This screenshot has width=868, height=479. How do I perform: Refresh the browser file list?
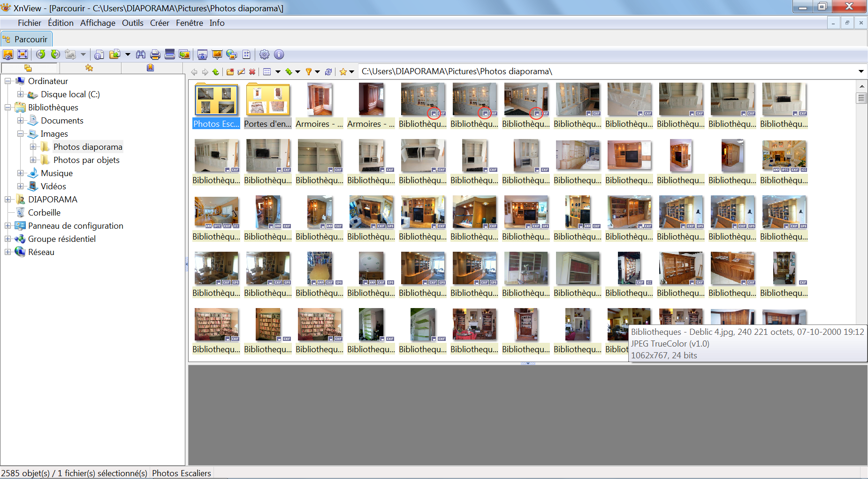[x=328, y=72]
